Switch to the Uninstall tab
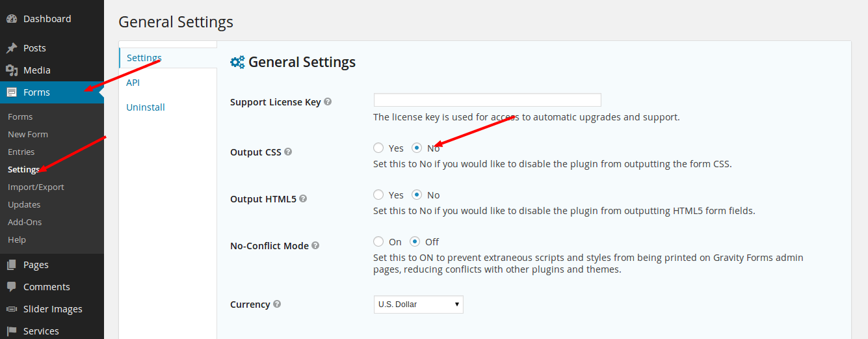 (x=146, y=107)
